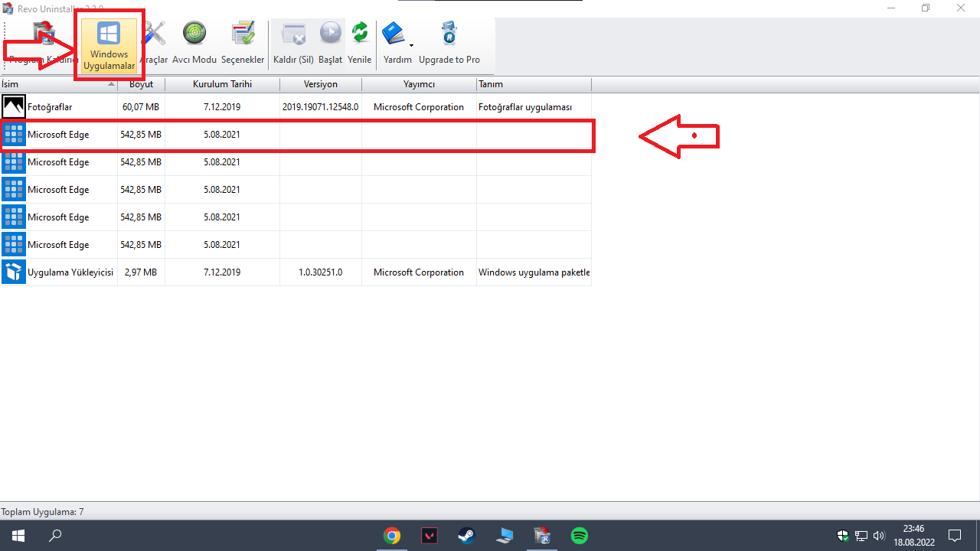The image size is (980, 551).
Task: Sort by Kurulum Tarihi column header
Action: (x=223, y=84)
